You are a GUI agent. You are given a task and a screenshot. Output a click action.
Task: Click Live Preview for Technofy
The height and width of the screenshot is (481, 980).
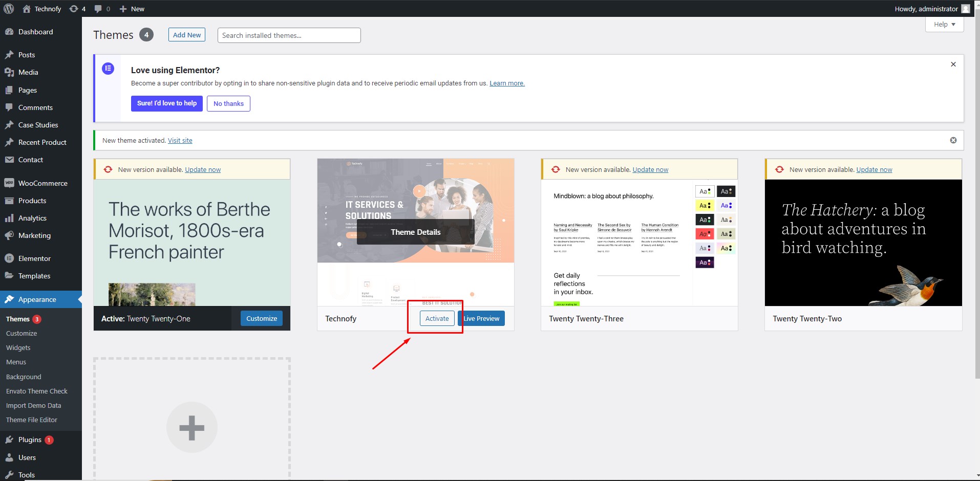click(x=481, y=318)
